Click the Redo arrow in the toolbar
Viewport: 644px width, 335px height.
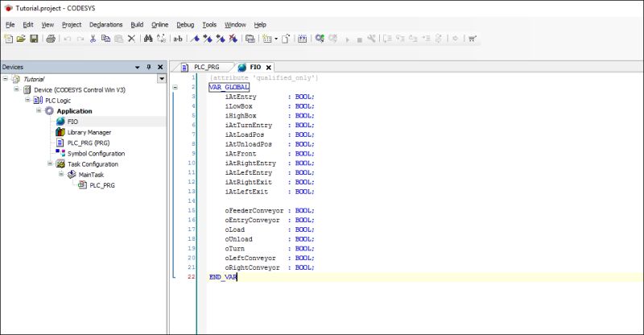(x=80, y=39)
